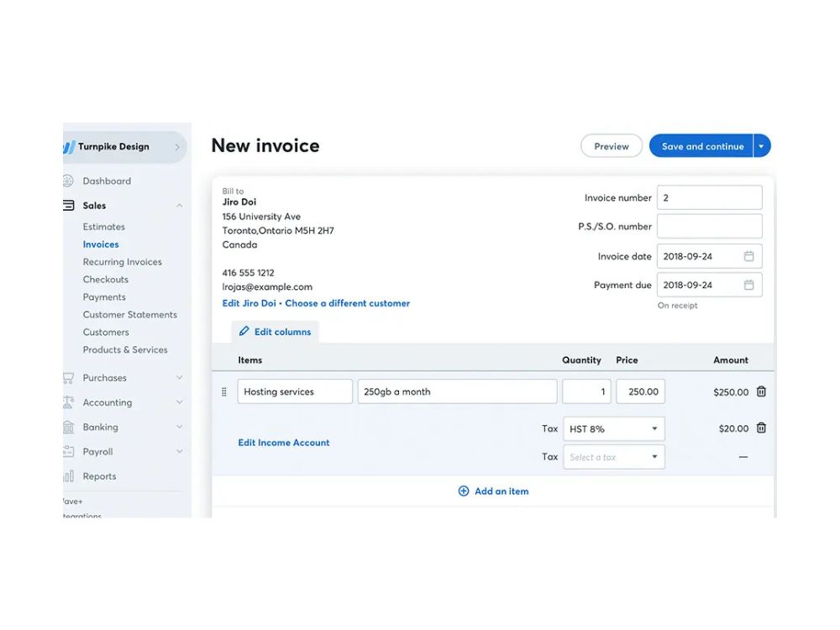This screenshot has height=630, width=840.
Task: Click the New invoice heading
Action: coord(265,145)
